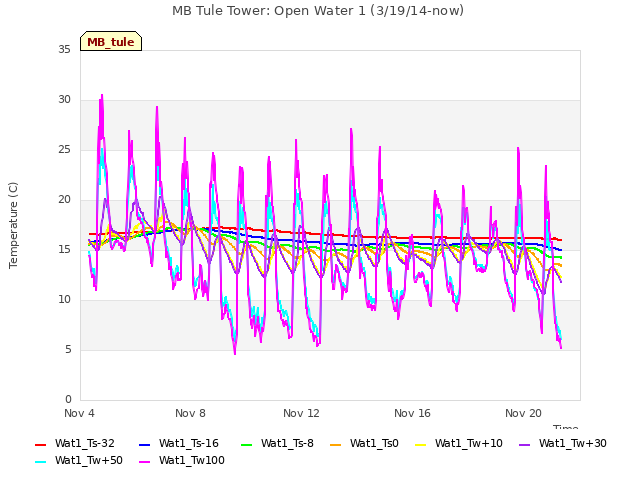Click the red Wat1_Ts-32 color marker
The height and width of the screenshot is (480, 640).
[x=40, y=444]
